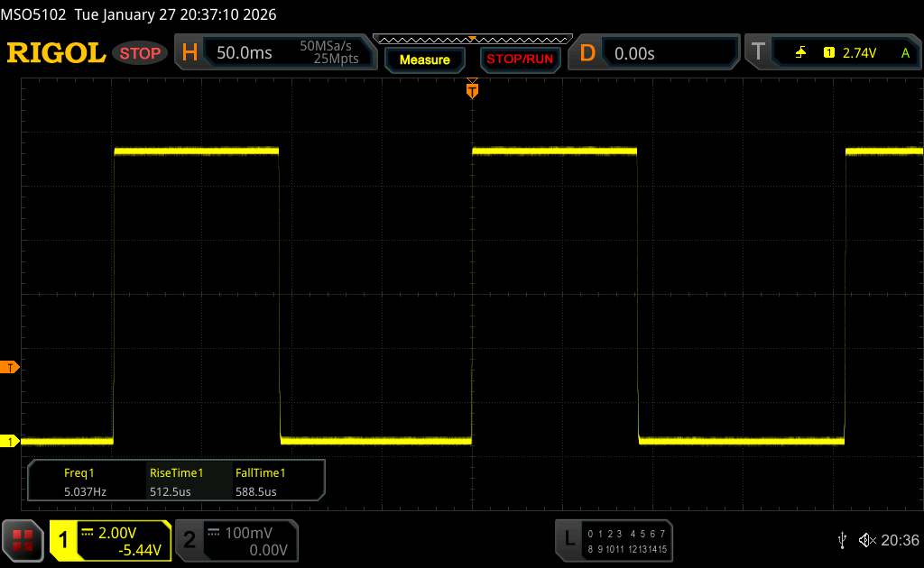Open the trigger level 2.74V settings
The image size is (924, 568).
point(859,53)
